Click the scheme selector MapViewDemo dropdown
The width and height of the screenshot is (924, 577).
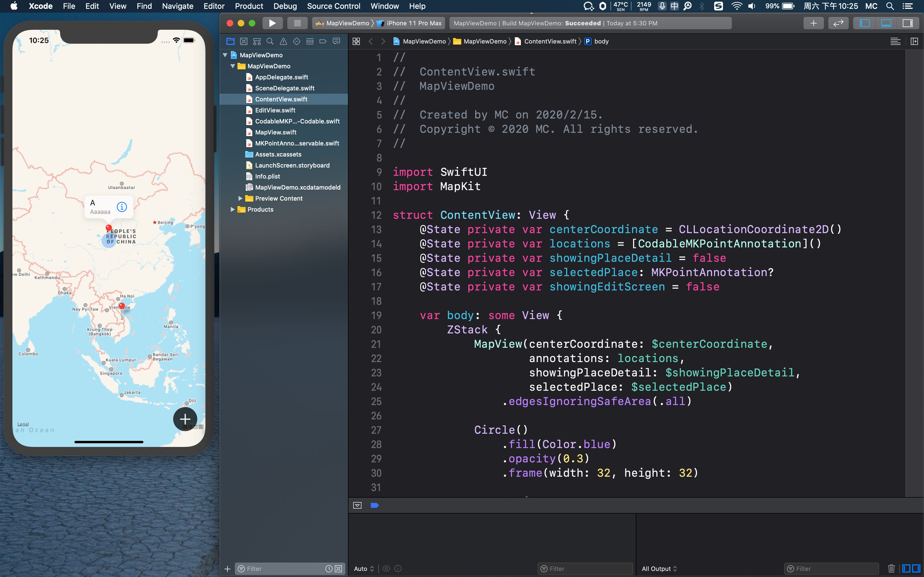click(x=346, y=23)
